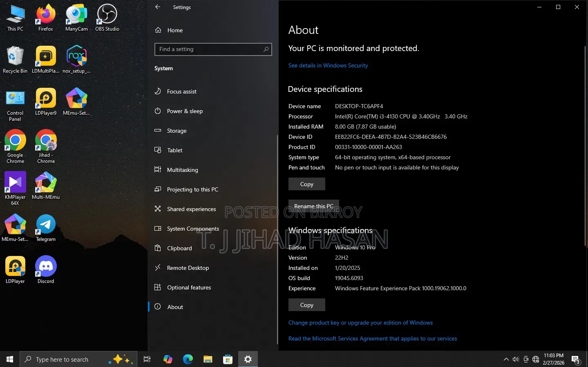This screenshot has height=367, width=588.
Task: Show hidden system tray icons
Action: pyautogui.click(x=506, y=359)
